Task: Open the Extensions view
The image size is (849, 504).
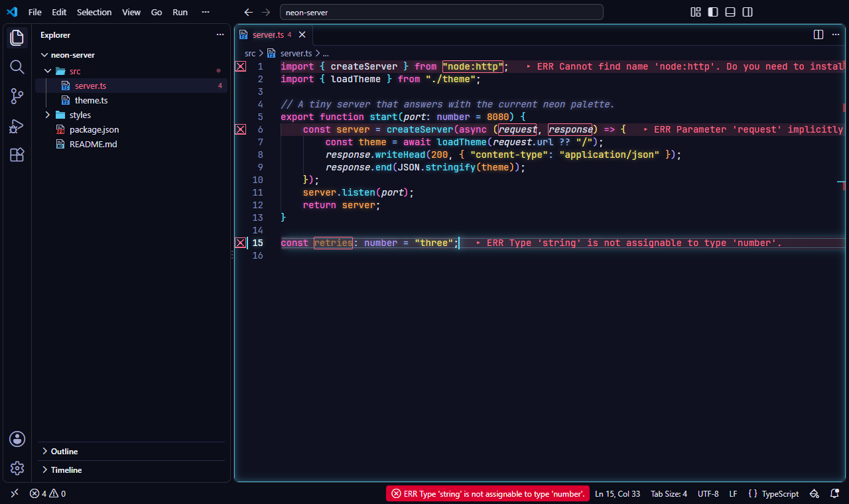Action: coord(17,155)
